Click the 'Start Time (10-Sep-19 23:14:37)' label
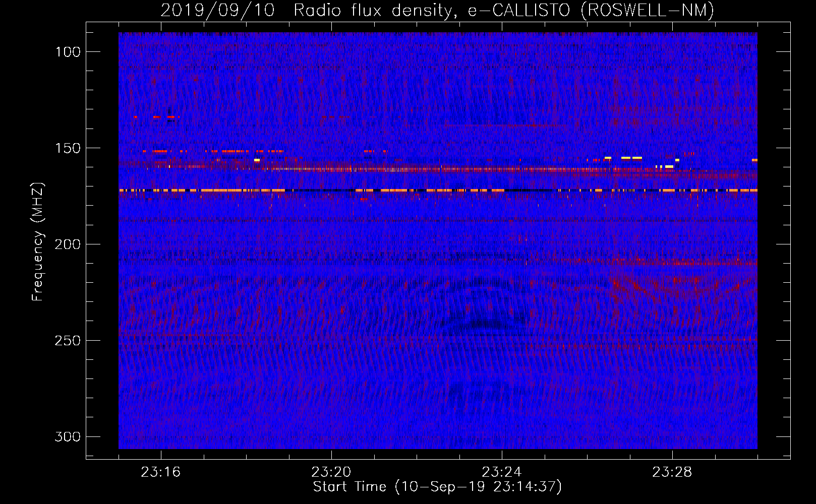This screenshot has width=816, height=504. (x=437, y=487)
